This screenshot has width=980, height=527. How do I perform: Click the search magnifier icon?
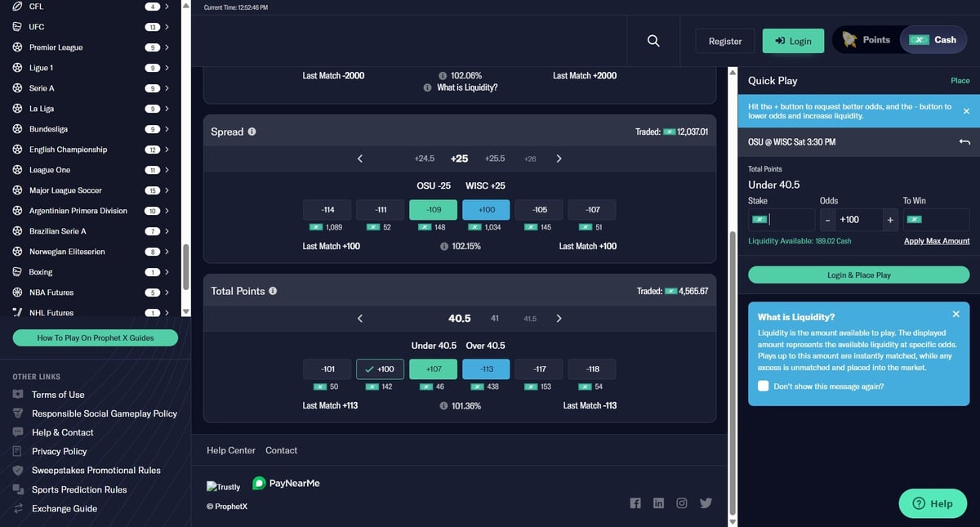click(653, 41)
